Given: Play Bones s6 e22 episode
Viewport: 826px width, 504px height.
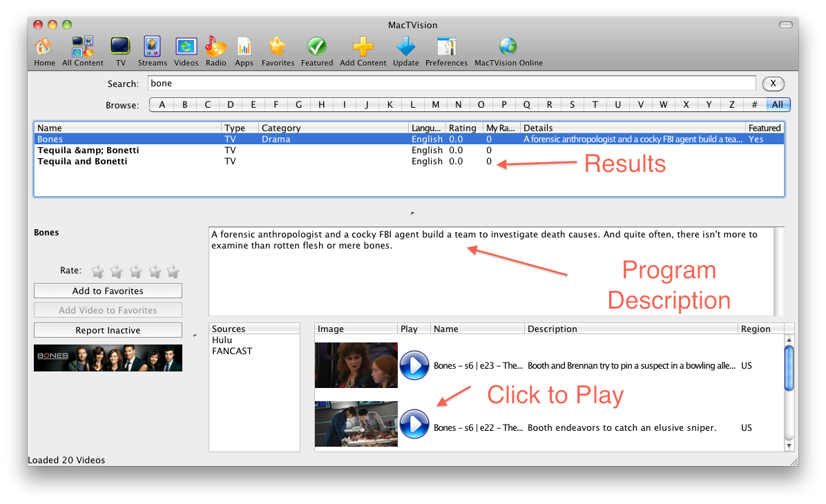Looking at the screenshot, I should click(x=414, y=424).
